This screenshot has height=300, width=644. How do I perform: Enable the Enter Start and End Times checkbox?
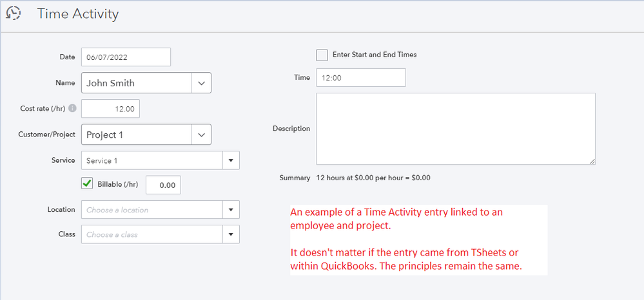coord(322,55)
